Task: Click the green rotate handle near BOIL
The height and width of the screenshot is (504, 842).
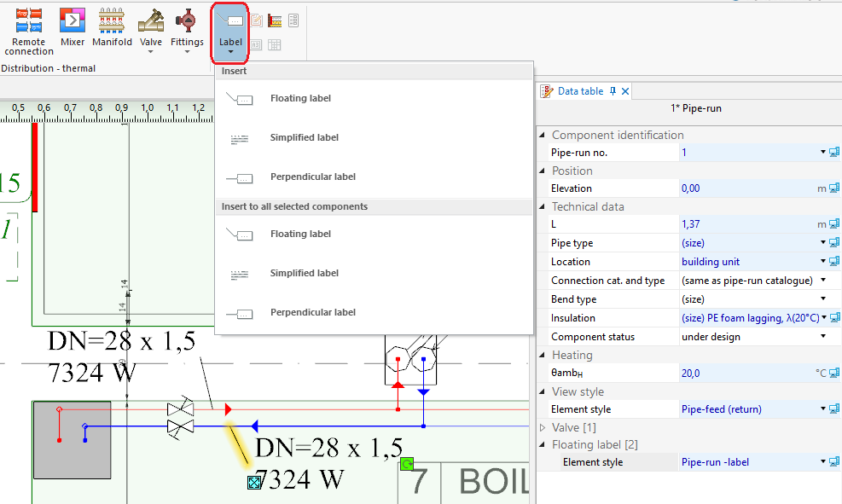Action: point(407,464)
